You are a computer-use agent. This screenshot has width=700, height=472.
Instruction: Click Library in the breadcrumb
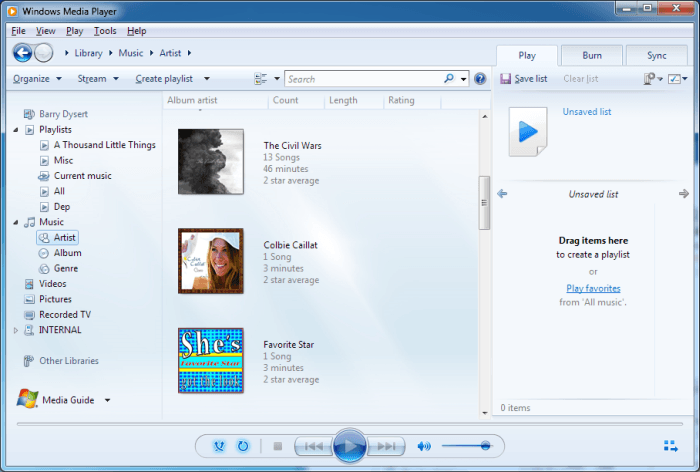(x=88, y=53)
